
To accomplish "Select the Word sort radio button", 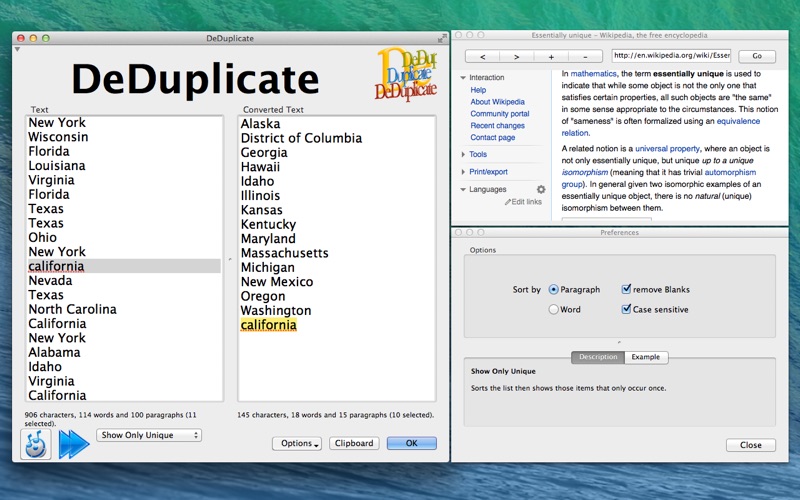I will coord(554,309).
